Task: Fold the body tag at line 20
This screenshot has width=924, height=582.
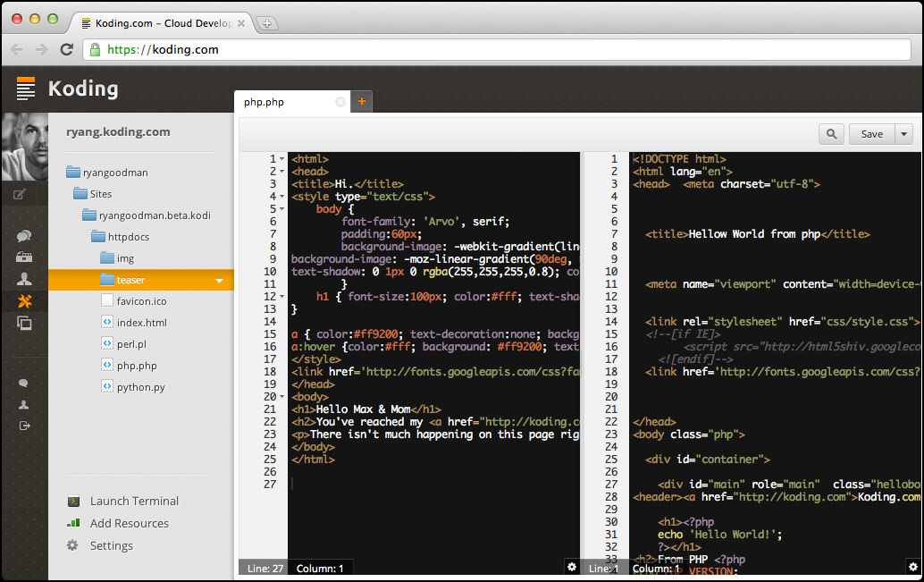Action: click(x=281, y=397)
